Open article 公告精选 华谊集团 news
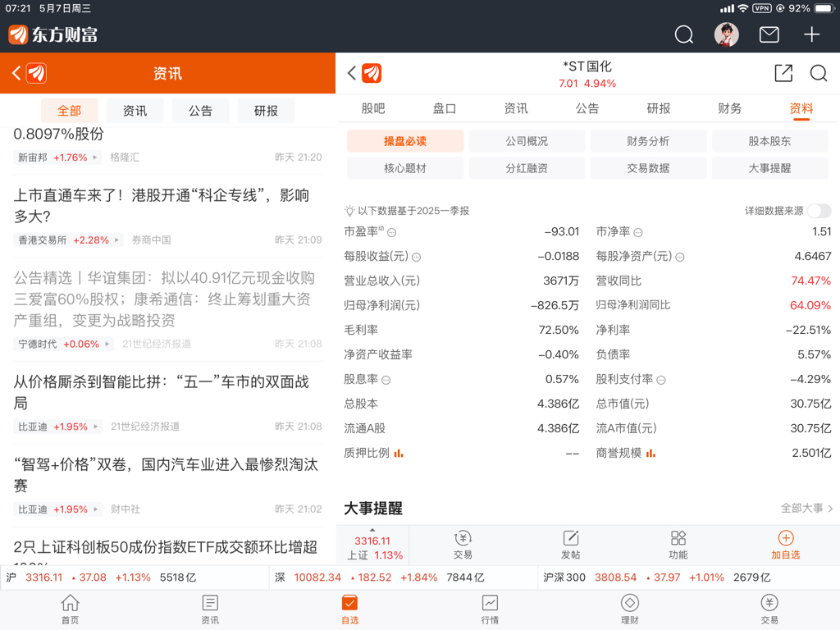 164,299
